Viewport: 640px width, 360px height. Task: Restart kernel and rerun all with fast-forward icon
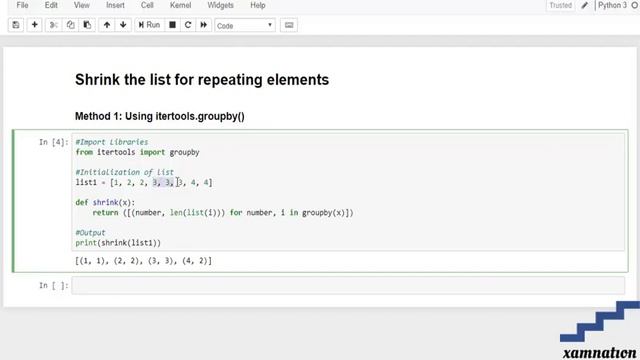click(204, 25)
